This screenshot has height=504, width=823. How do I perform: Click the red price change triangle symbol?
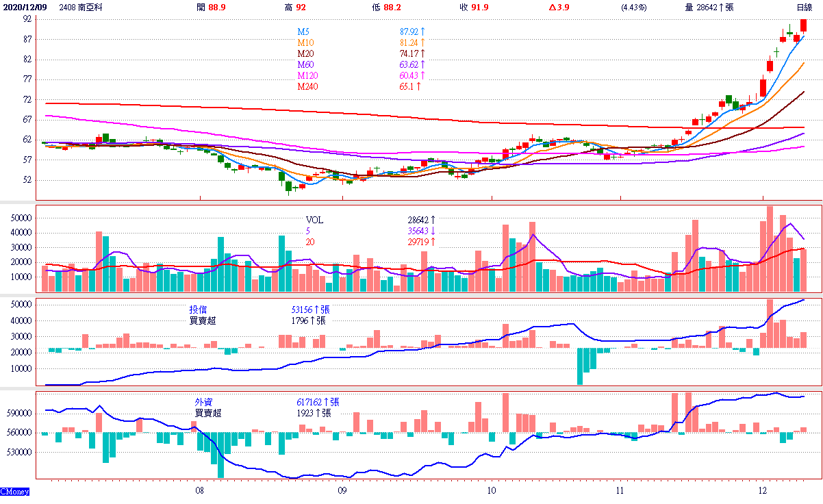coord(553,8)
